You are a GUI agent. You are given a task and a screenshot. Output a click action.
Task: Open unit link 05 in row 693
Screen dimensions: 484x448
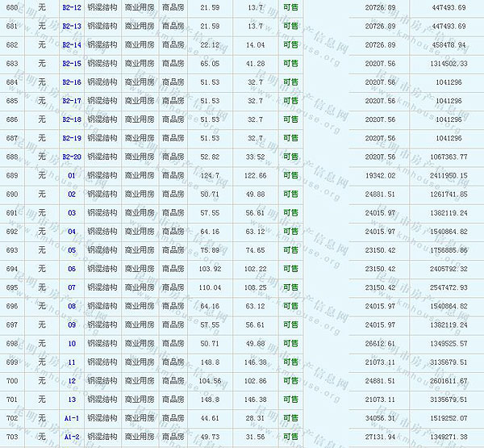tap(72, 250)
